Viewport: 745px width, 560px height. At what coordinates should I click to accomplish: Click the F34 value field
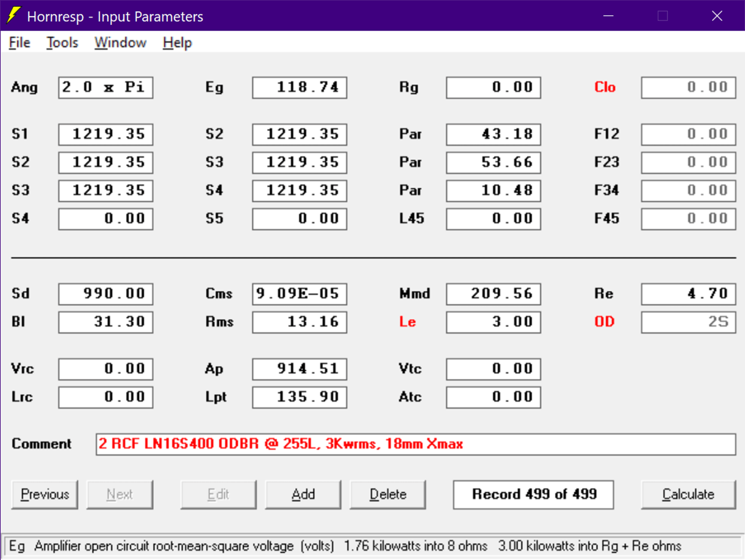click(x=688, y=191)
